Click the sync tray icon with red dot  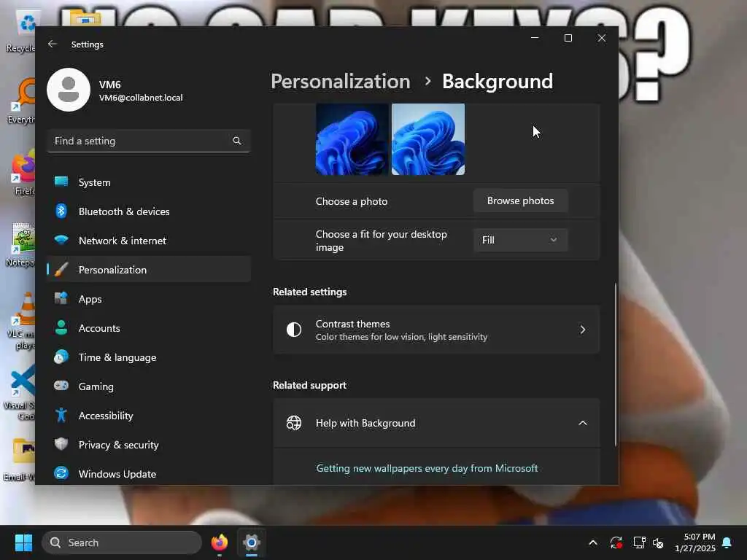(x=616, y=542)
